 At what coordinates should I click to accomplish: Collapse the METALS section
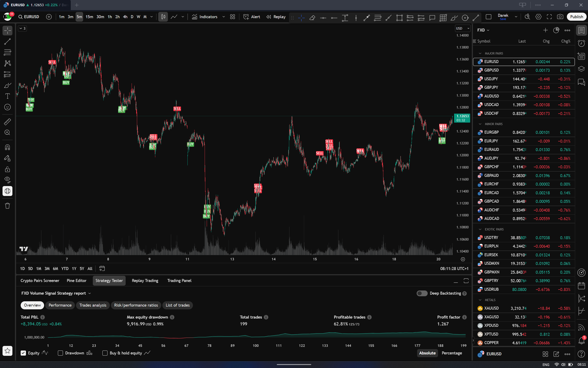click(x=480, y=300)
